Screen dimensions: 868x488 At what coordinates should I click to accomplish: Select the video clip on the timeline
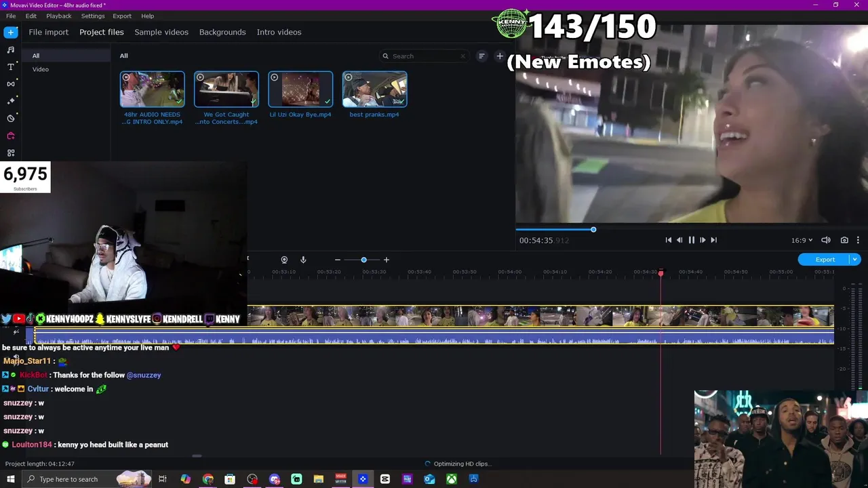[540, 316]
